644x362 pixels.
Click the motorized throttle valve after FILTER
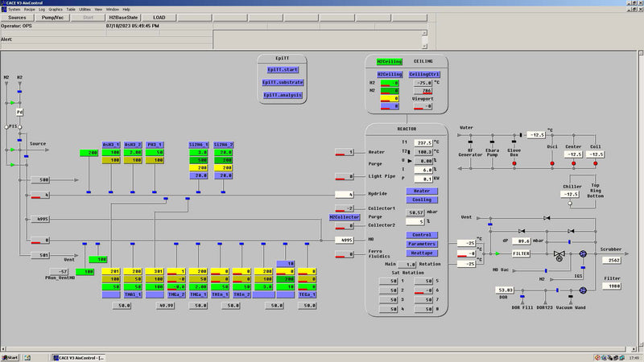559,254
